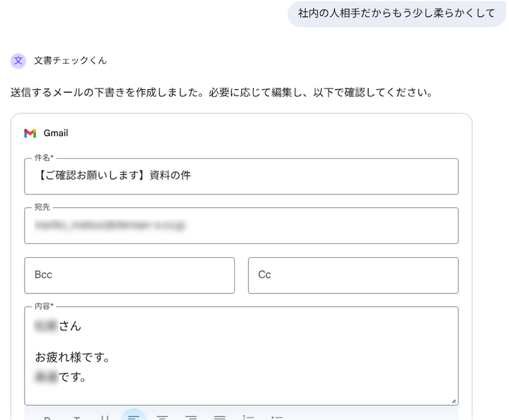Click the user message 社内の人相手だからもう少し柔らかくして
Image resolution: width=509 pixels, height=420 pixels.
(x=396, y=13)
